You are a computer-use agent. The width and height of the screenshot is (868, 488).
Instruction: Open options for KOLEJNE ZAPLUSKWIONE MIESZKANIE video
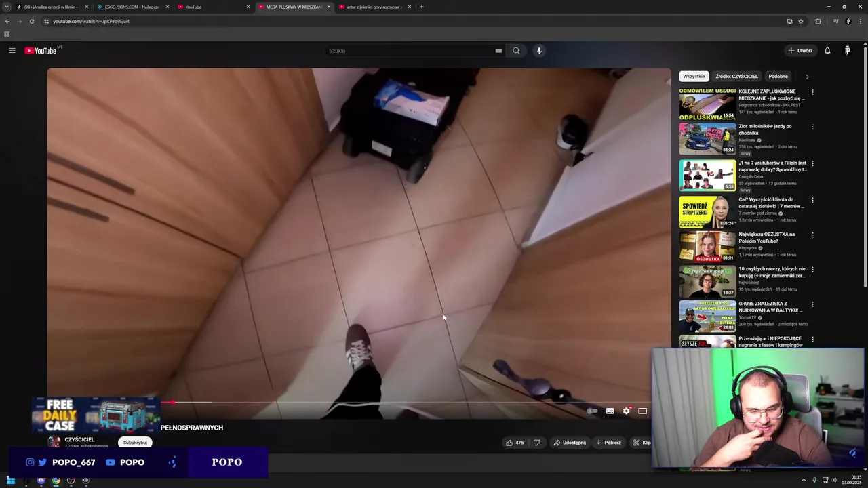812,92
